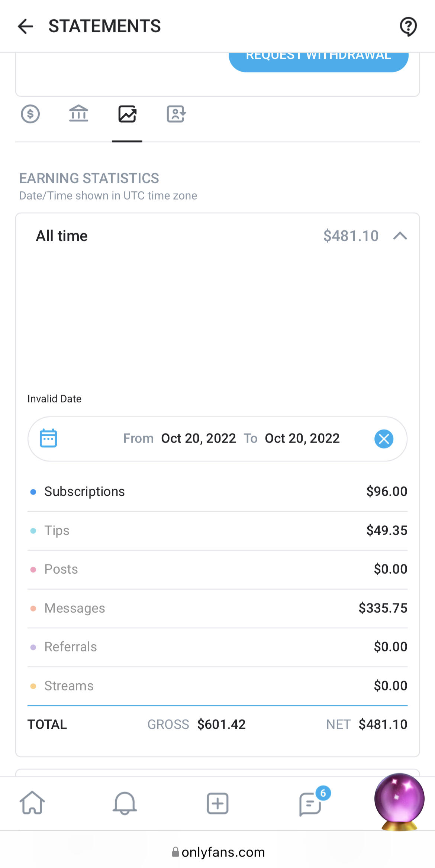Toggle Subscriptions series in the chart

(x=84, y=492)
